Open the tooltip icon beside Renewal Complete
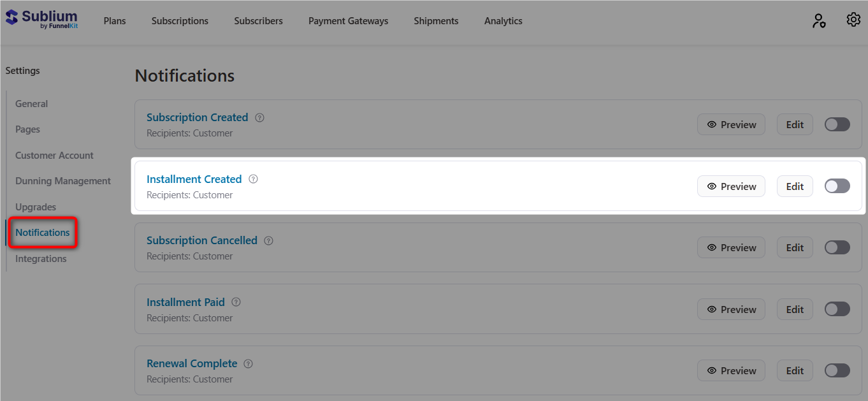Screen dimensions: 868x401 [248, 363]
